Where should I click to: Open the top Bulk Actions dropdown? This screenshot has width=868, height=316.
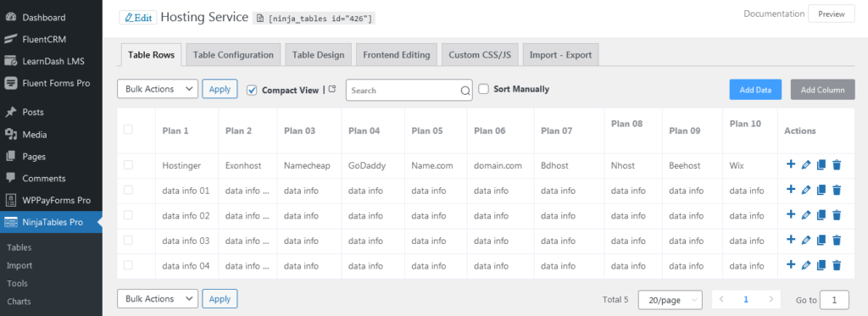(158, 89)
